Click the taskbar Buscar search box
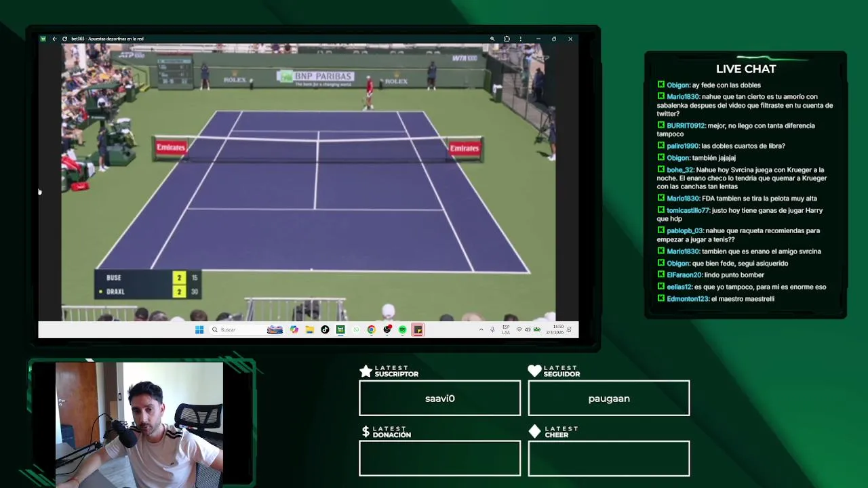 248,329
